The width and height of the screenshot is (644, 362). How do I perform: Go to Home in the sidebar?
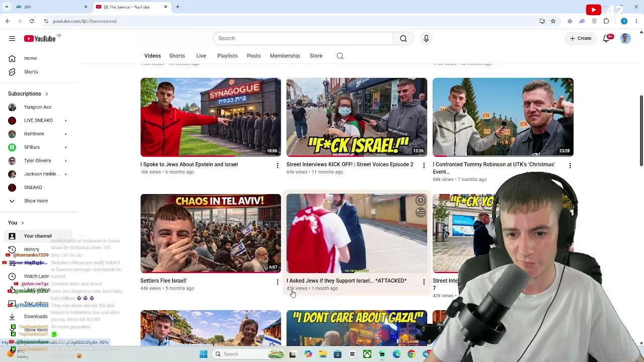click(x=30, y=58)
